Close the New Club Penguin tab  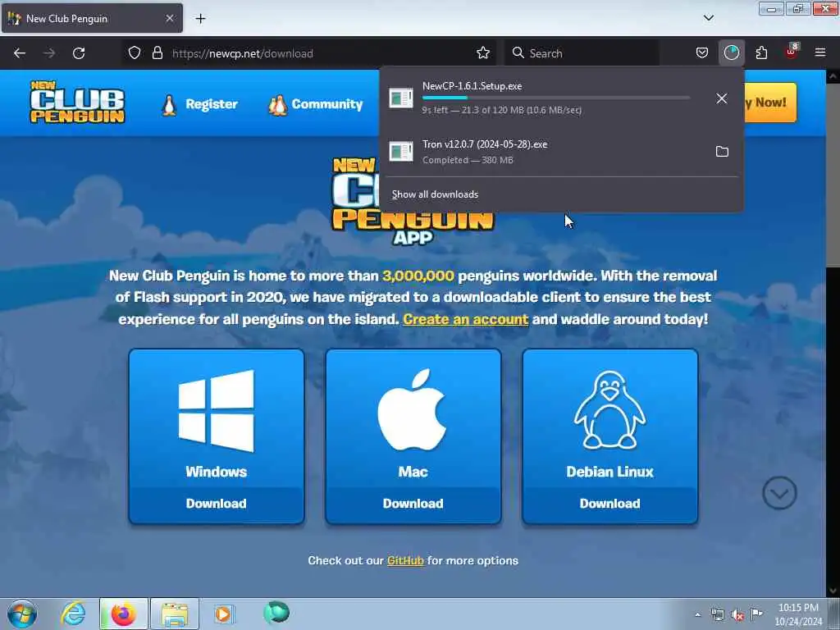tap(169, 18)
